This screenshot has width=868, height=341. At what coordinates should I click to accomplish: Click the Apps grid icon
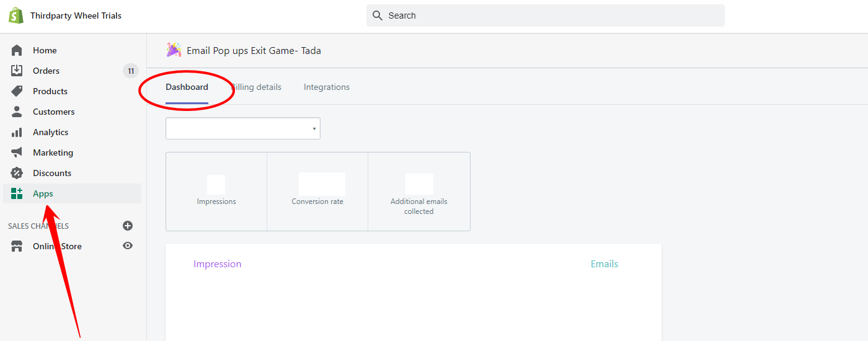tap(17, 193)
